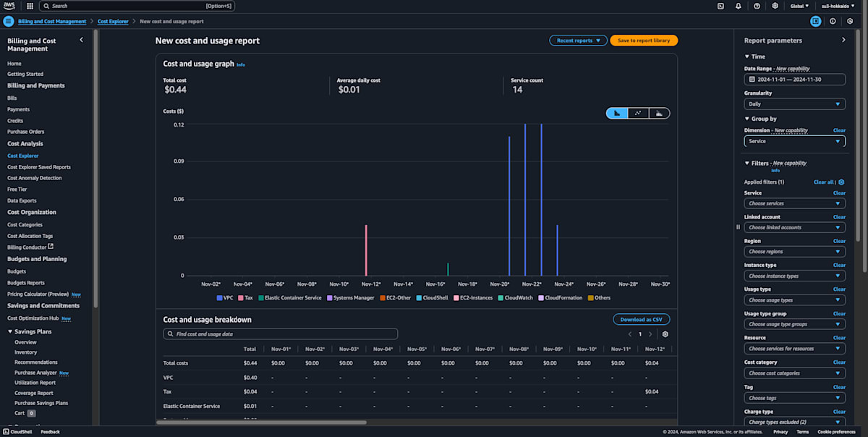Viewport: 868px width, 437px height.
Task: Toggle the highlighted split panel icon
Action: click(x=816, y=22)
